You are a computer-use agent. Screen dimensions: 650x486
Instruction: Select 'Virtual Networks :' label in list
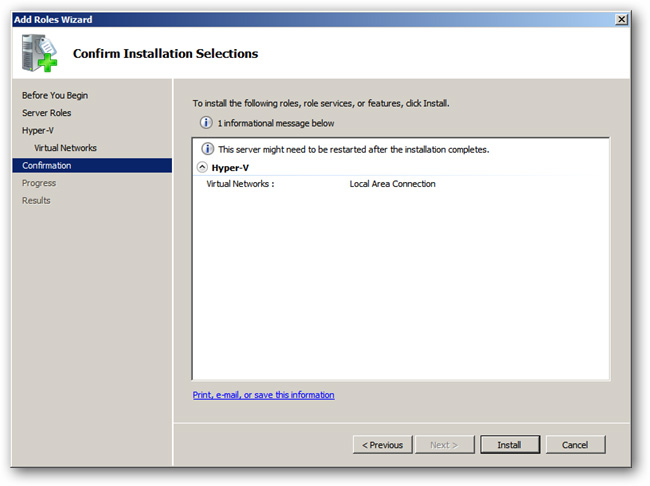click(x=240, y=184)
